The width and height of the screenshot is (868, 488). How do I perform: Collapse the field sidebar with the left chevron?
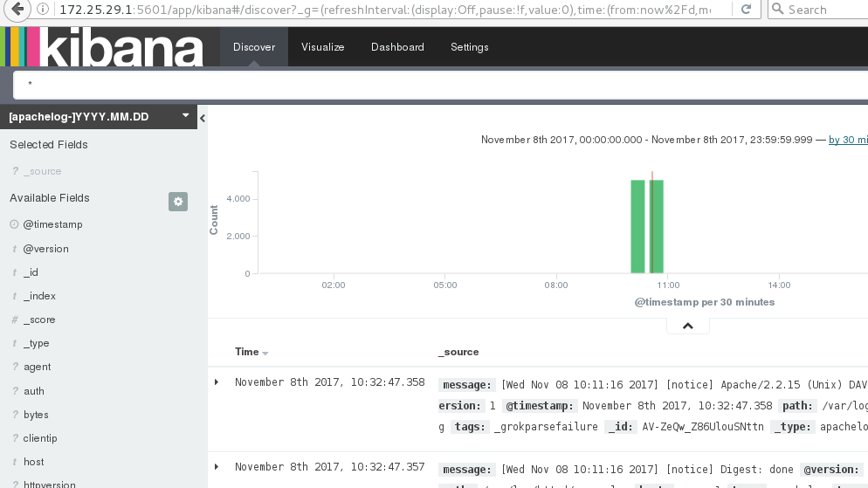(203, 118)
